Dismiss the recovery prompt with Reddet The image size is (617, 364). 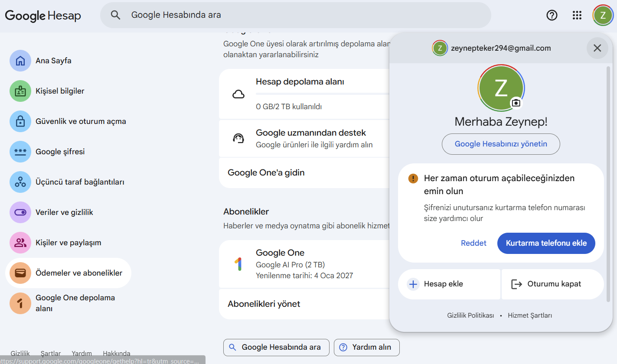(x=473, y=243)
